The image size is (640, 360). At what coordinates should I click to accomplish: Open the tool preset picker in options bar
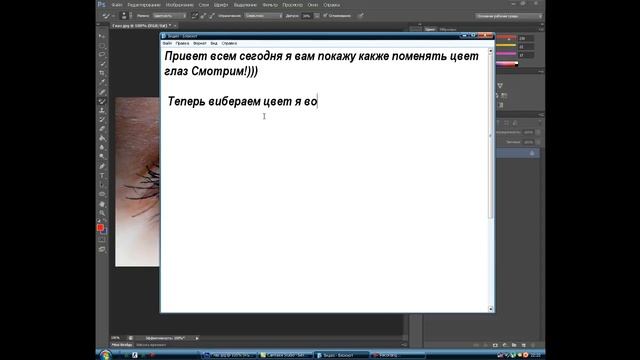click(x=107, y=16)
